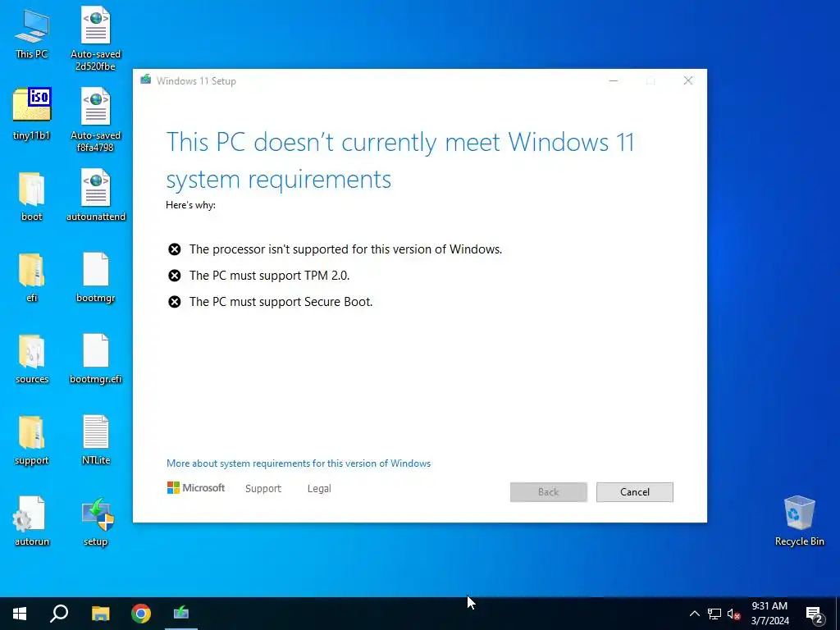This screenshot has width=840, height=630.
Task: Select the Auto-saved f8fa4798 file icon
Action: coord(95,119)
